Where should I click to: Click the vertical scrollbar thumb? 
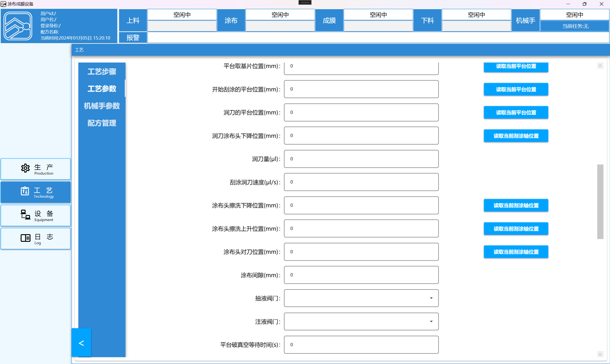(600, 202)
